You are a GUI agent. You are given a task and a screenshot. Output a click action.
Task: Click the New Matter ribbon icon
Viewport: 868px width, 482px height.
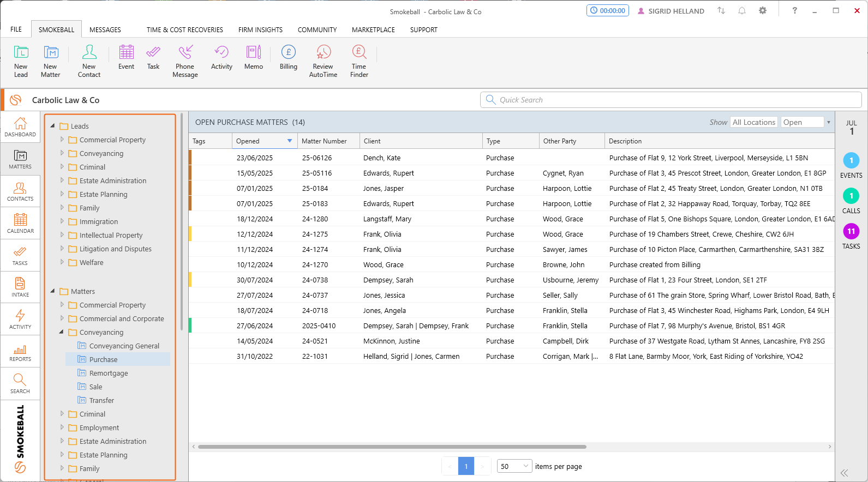click(50, 61)
